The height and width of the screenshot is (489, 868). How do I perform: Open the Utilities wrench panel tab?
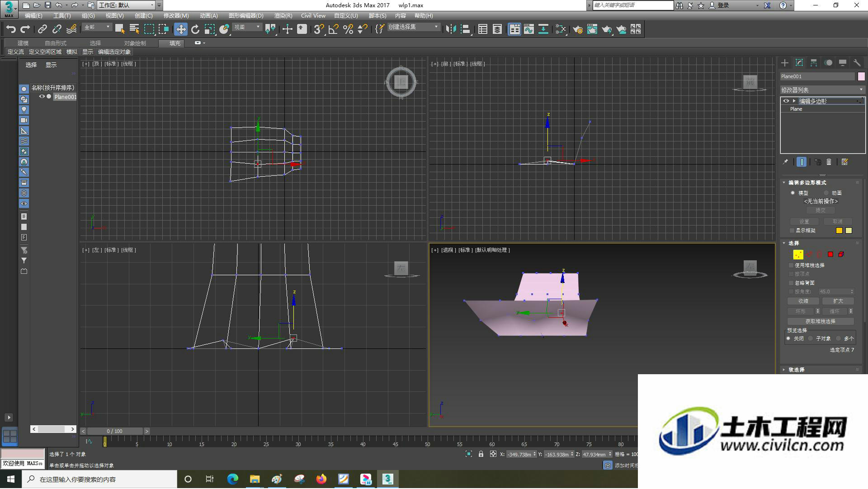[x=857, y=63]
